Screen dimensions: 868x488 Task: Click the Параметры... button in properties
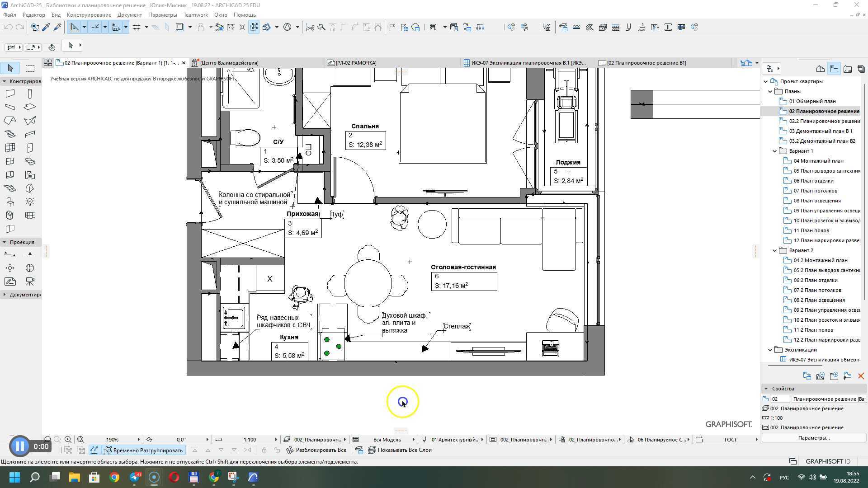click(x=814, y=438)
